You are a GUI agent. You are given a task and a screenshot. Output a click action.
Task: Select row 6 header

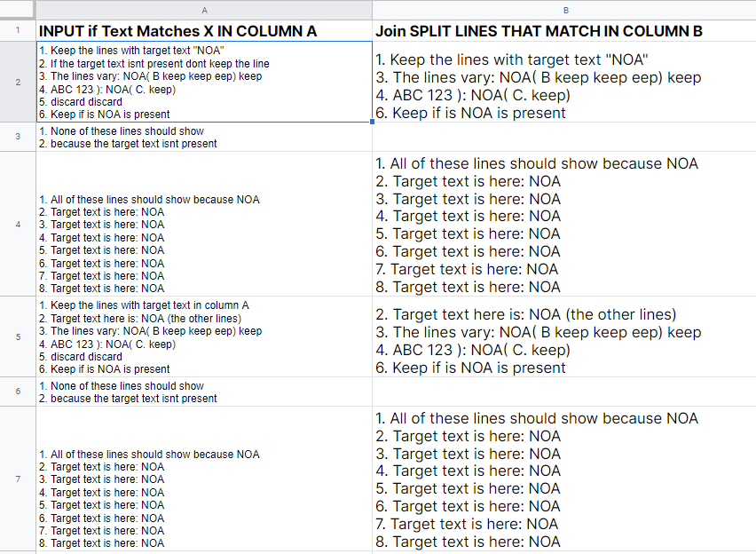pyautogui.click(x=18, y=392)
